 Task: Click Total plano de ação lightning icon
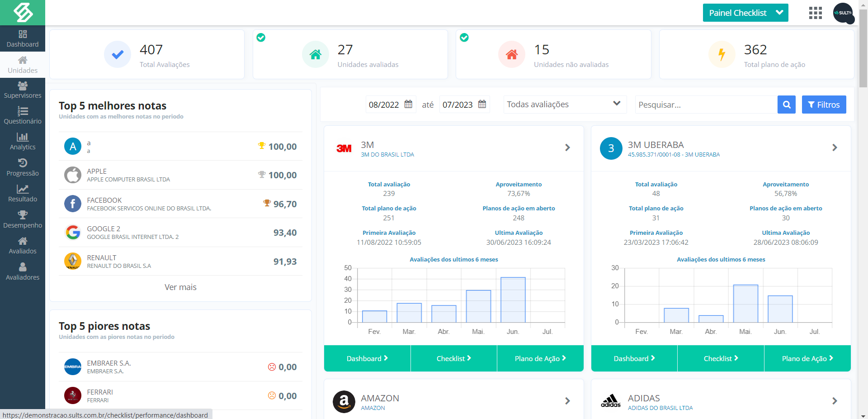point(722,54)
